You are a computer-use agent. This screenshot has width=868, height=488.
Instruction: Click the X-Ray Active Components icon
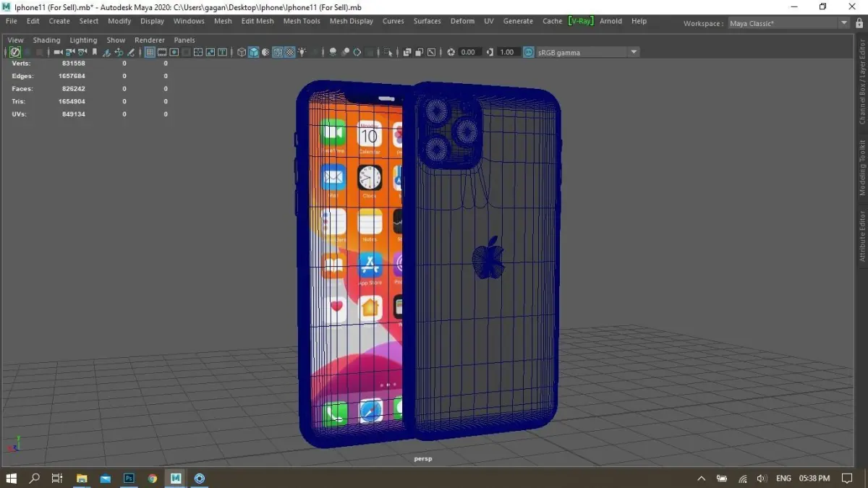point(419,52)
